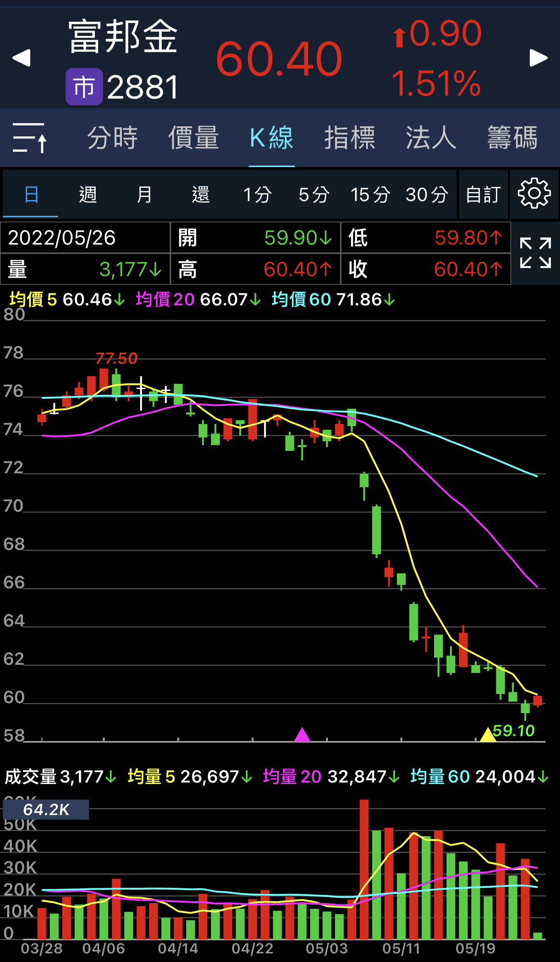Open 自訂 custom period option
The width and height of the screenshot is (560, 962).
pyautogui.click(x=483, y=195)
